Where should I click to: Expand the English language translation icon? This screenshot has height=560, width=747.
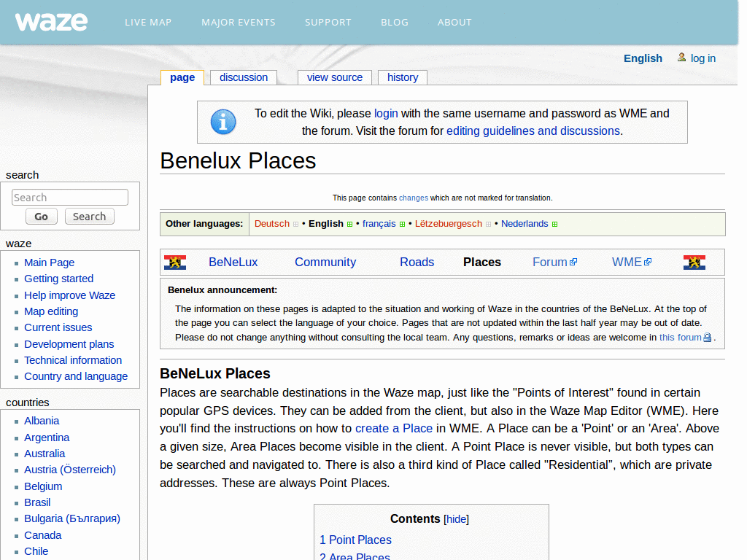349,224
